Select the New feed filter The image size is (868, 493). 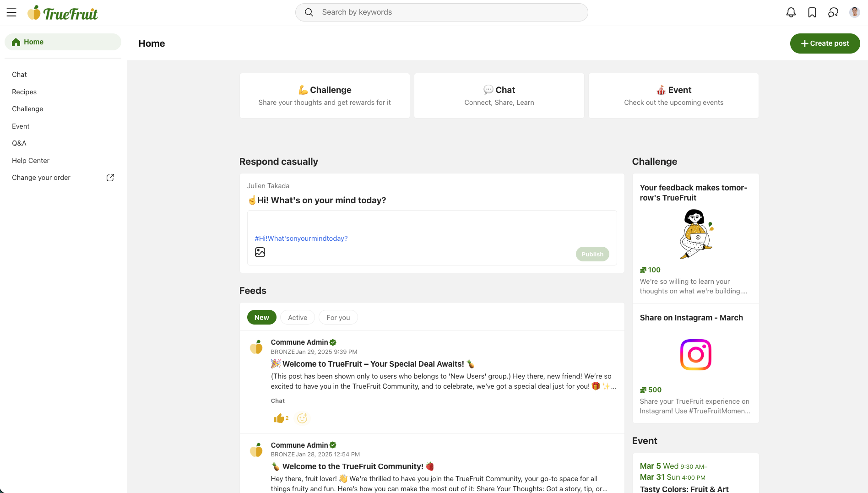click(261, 317)
